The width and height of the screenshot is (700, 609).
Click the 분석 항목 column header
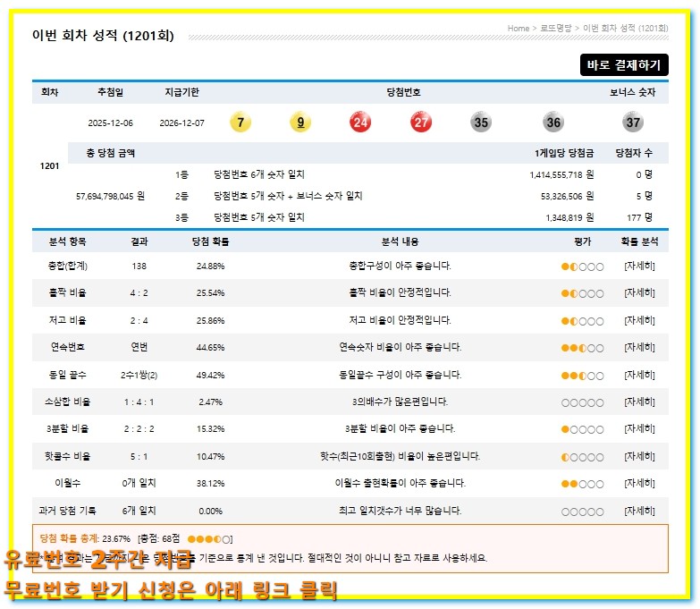pos(67,241)
